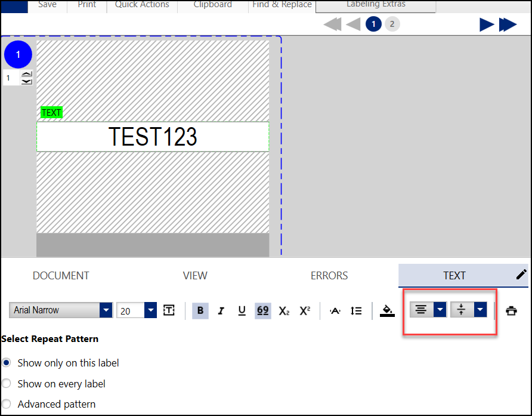
Task: Switch to the ERRORS tab
Action: click(329, 276)
